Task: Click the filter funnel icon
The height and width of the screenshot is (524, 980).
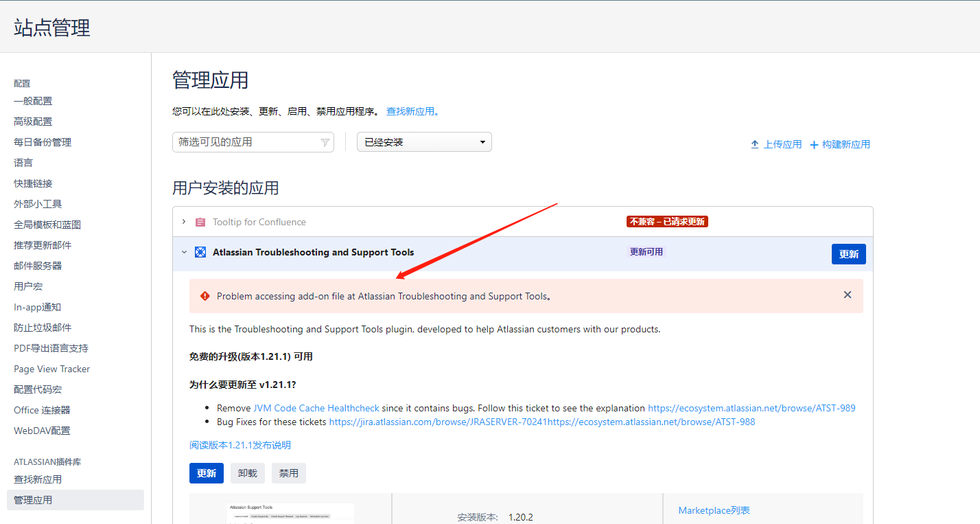Action: tap(325, 142)
